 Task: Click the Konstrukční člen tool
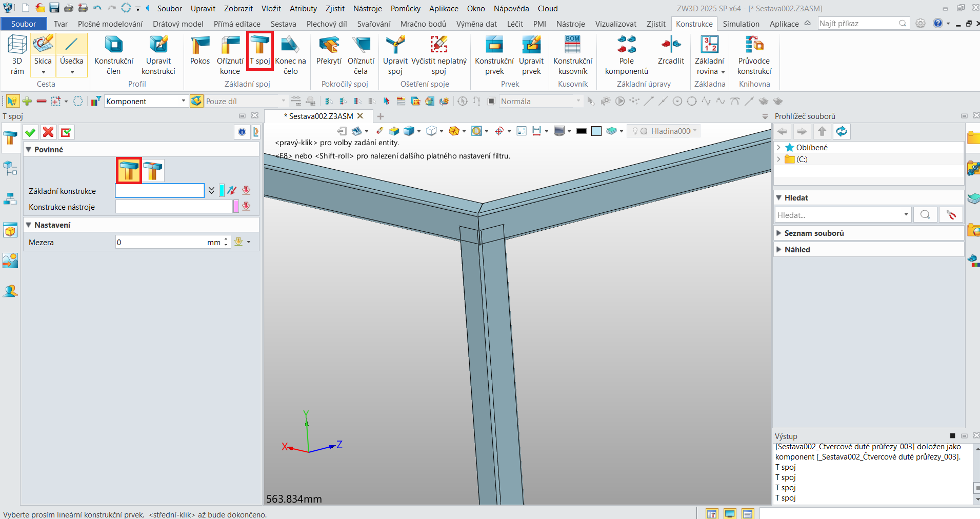(113, 54)
